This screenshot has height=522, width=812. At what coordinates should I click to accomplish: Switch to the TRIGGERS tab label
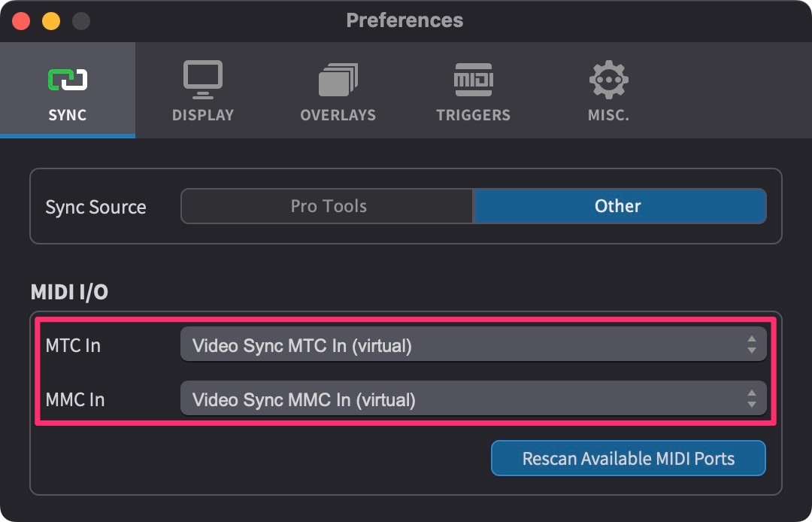point(474,115)
